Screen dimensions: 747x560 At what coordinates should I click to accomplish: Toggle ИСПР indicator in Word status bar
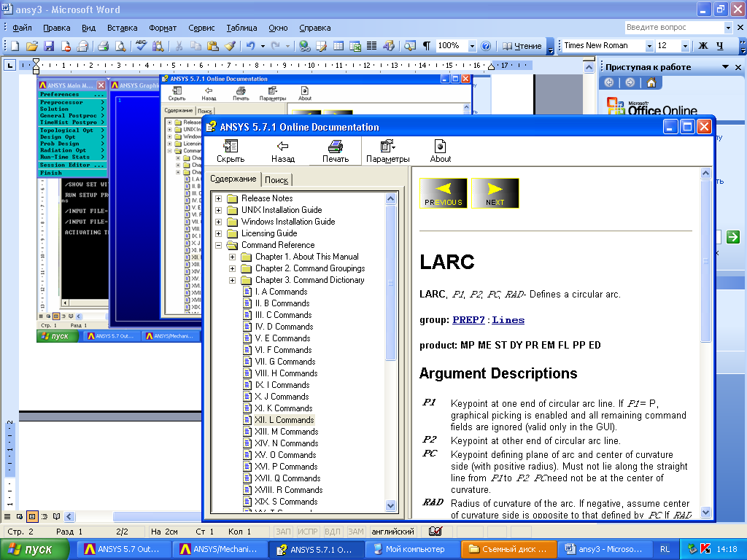[x=308, y=532]
